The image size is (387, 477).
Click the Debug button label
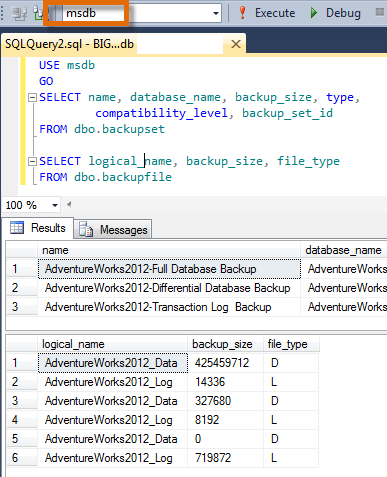[343, 13]
